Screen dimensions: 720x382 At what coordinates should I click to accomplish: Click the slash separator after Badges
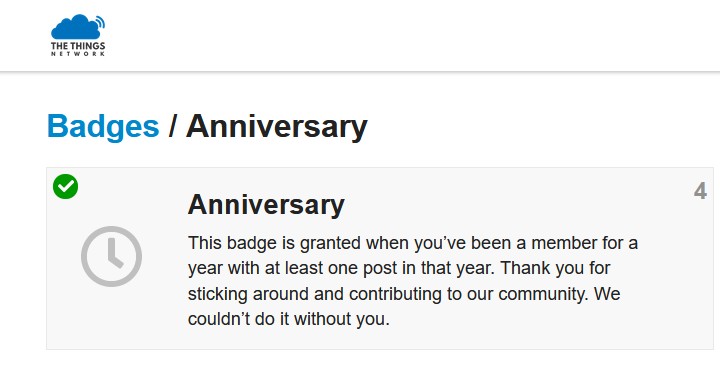pos(172,126)
